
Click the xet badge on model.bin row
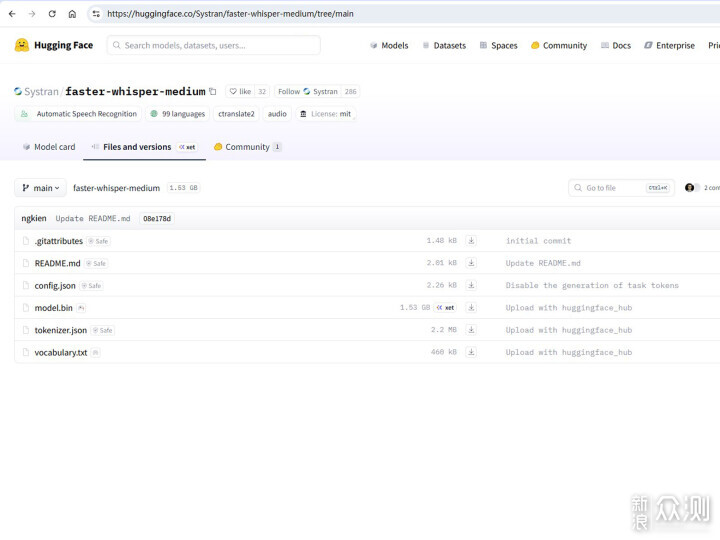(445, 308)
